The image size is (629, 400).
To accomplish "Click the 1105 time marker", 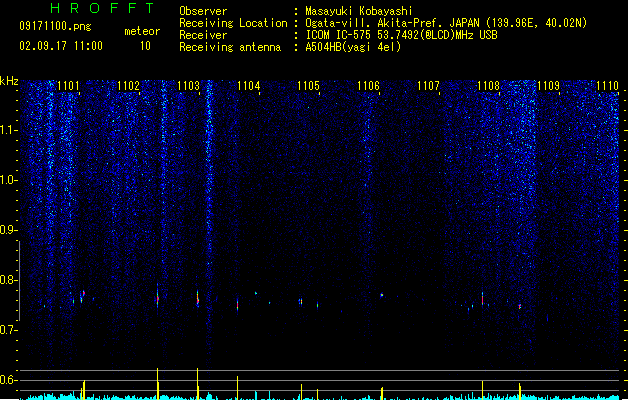I will 308,86.
